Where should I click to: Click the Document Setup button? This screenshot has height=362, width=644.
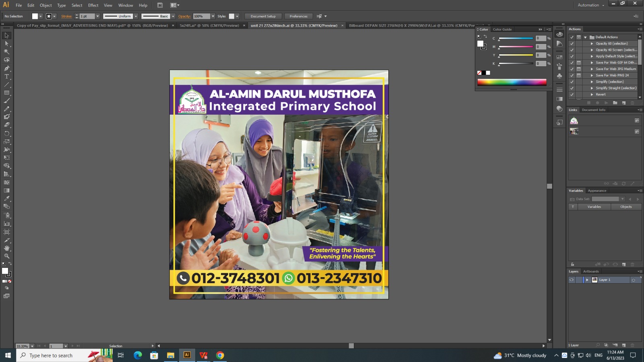(x=263, y=16)
